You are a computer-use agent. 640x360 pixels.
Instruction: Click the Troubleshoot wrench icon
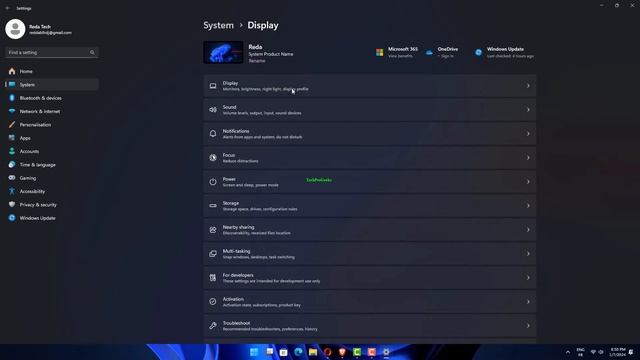(x=213, y=326)
